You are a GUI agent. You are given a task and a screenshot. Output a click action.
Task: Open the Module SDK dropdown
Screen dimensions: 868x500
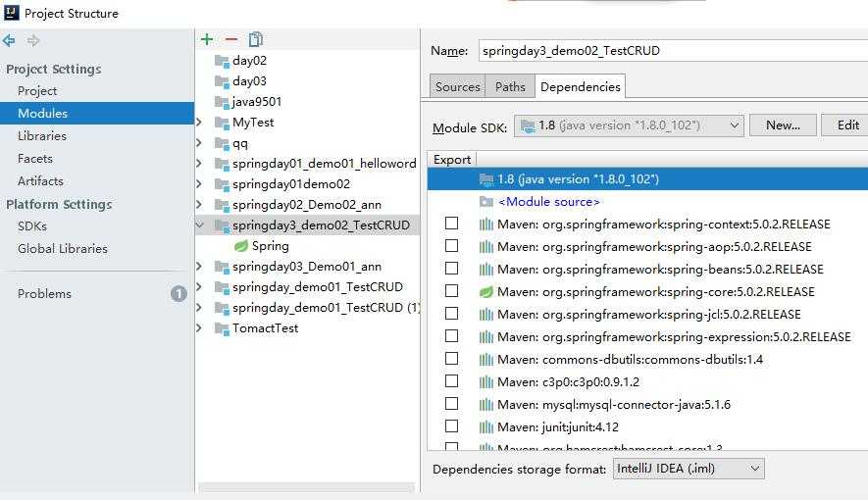point(629,125)
